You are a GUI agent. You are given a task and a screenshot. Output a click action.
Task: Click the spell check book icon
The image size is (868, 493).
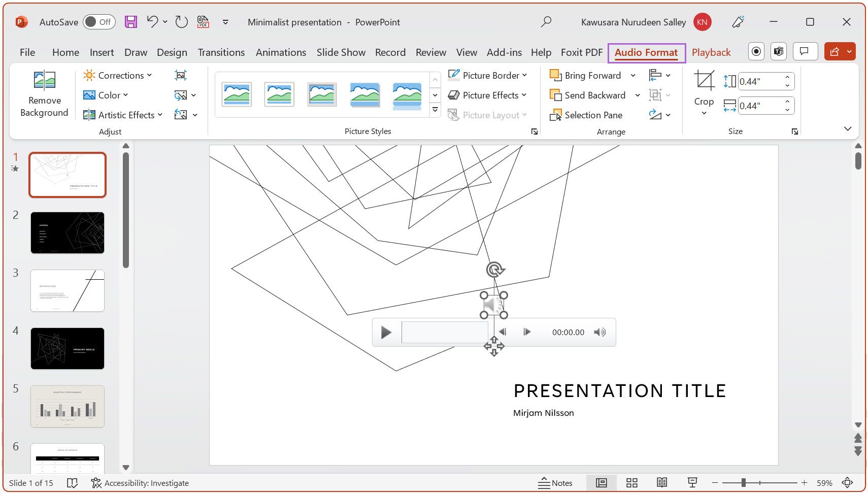coord(73,483)
